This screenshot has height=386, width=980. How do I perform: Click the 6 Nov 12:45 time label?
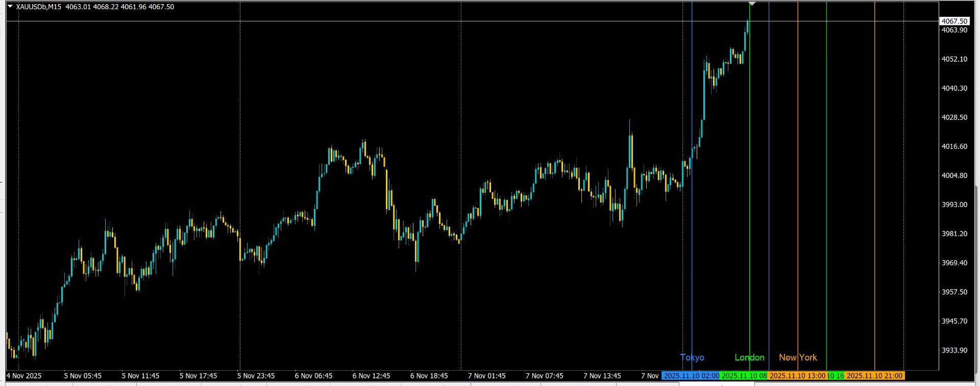(x=371, y=376)
